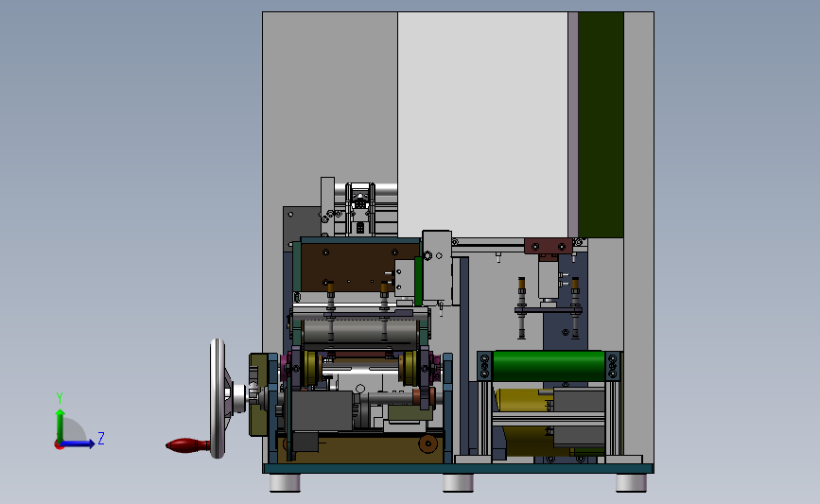Pick the yellow cylinder beneath the green roller

523,399
